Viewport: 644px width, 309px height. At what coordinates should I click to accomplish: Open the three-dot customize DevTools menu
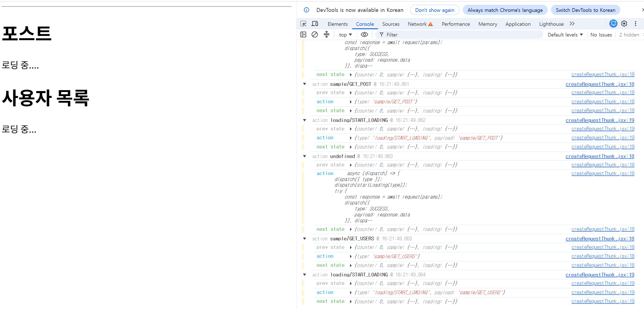coord(636,24)
